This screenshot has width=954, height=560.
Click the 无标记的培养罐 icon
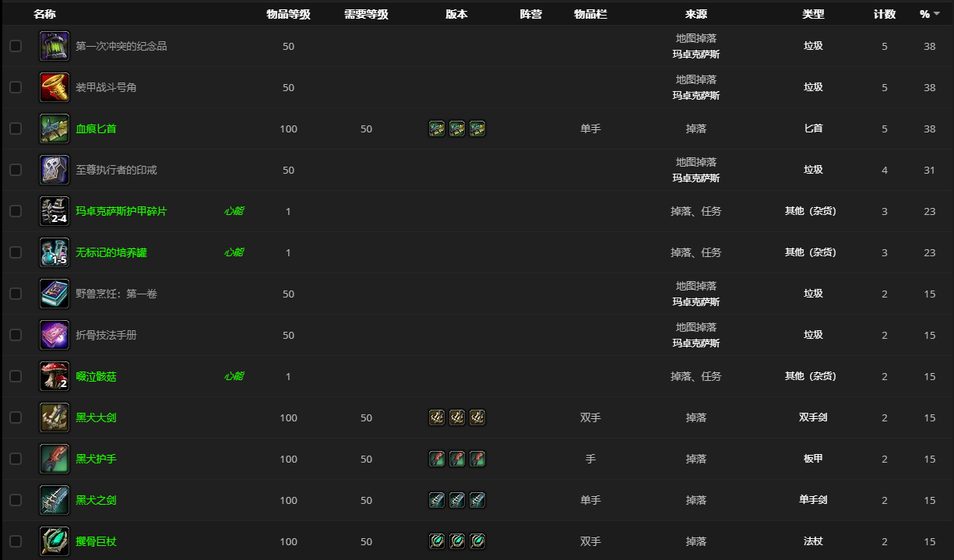tap(55, 252)
